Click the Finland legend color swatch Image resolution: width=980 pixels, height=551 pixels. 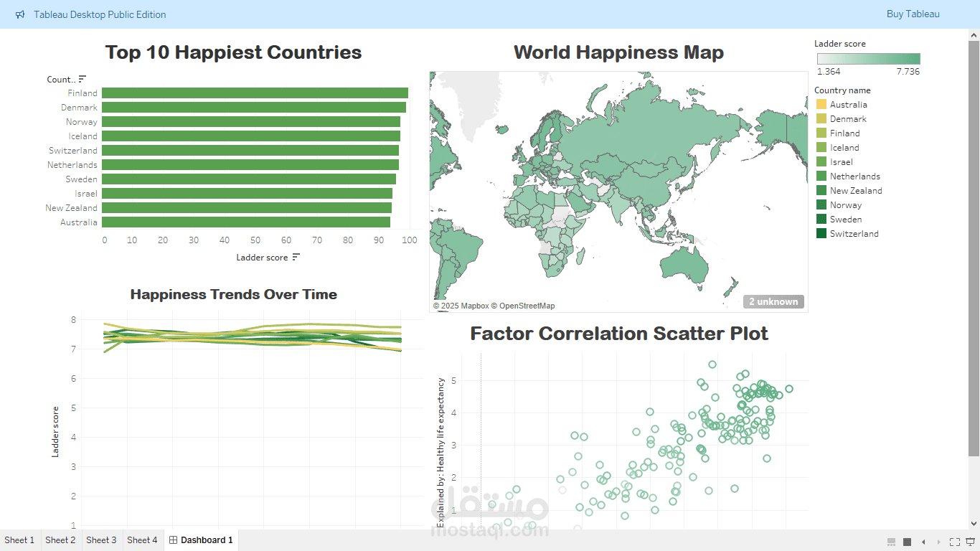pos(821,133)
